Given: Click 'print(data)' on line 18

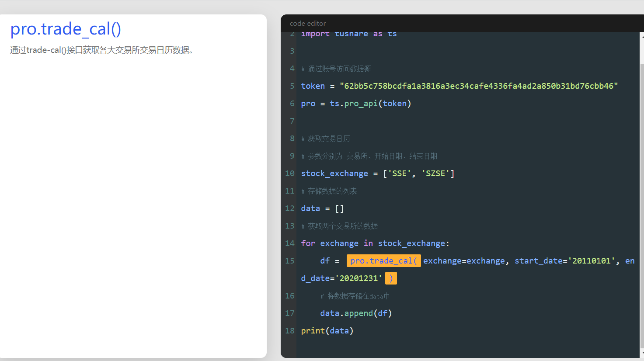Looking at the screenshot, I should (327, 331).
